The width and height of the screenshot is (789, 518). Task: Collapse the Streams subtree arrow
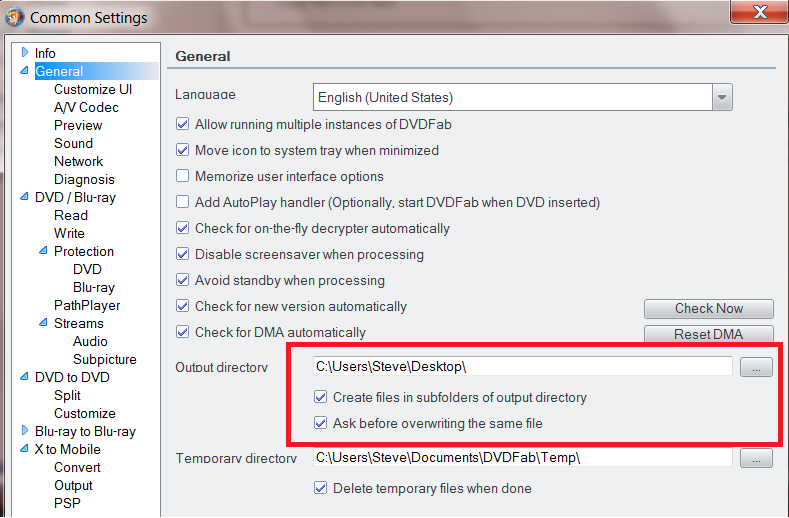(43, 323)
